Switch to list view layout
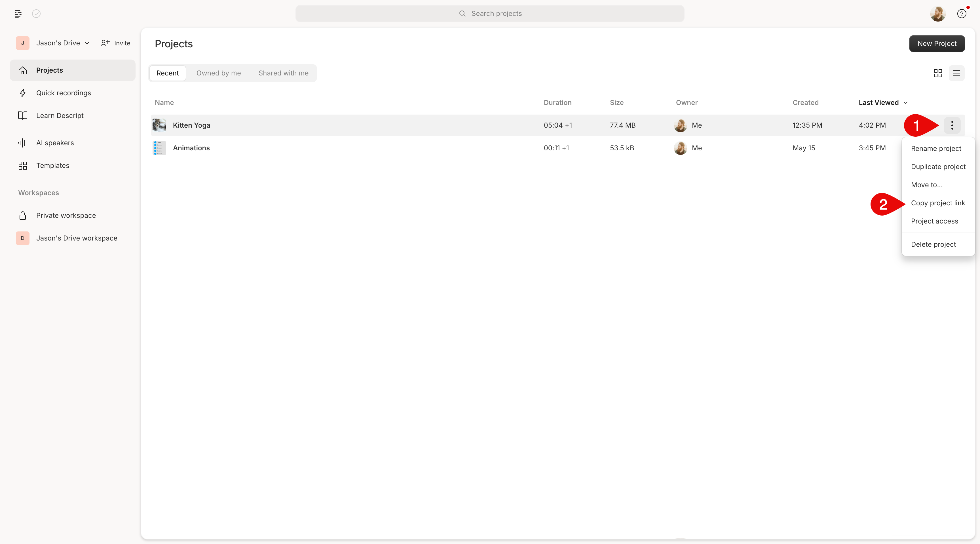The width and height of the screenshot is (980, 544). coord(956,73)
